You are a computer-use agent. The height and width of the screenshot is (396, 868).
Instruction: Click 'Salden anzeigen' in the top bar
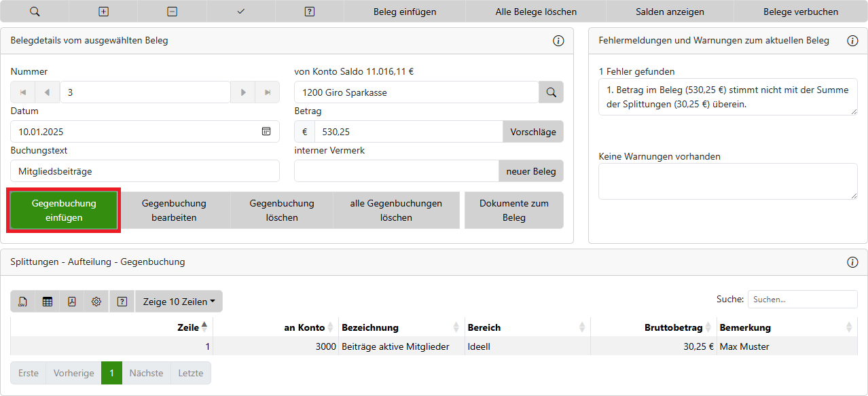(x=670, y=12)
